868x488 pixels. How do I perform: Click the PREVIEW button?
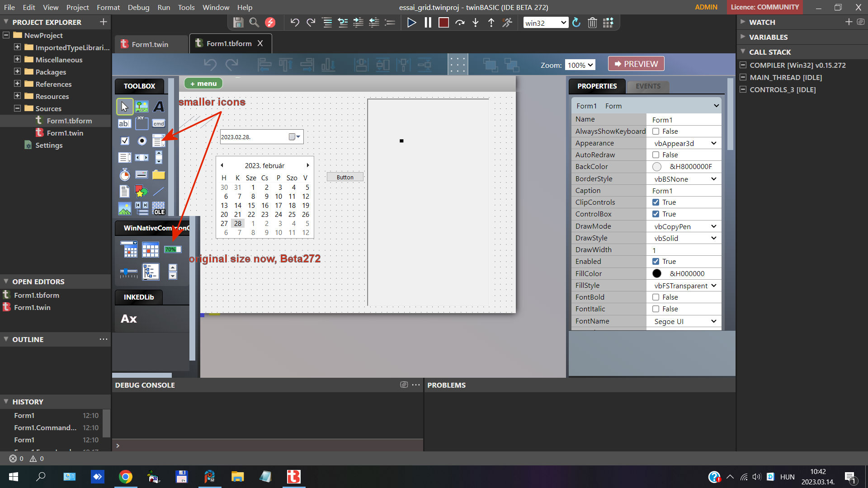pyautogui.click(x=636, y=64)
